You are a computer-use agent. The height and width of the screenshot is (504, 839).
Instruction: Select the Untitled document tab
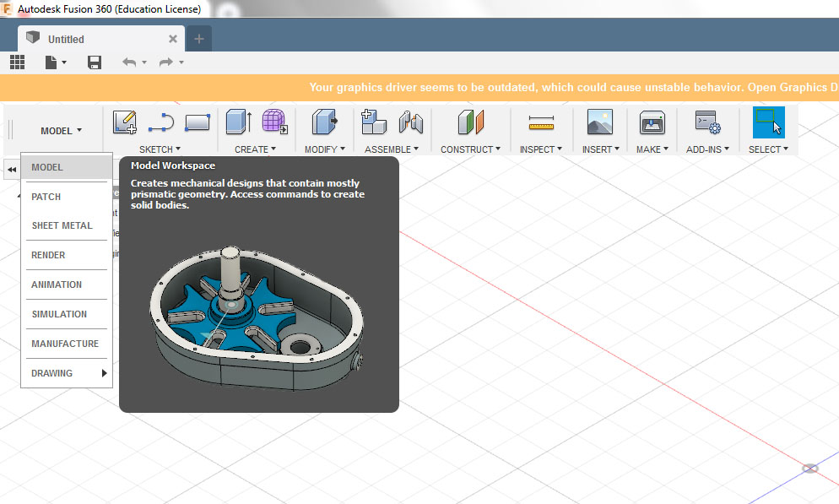coord(101,39)
